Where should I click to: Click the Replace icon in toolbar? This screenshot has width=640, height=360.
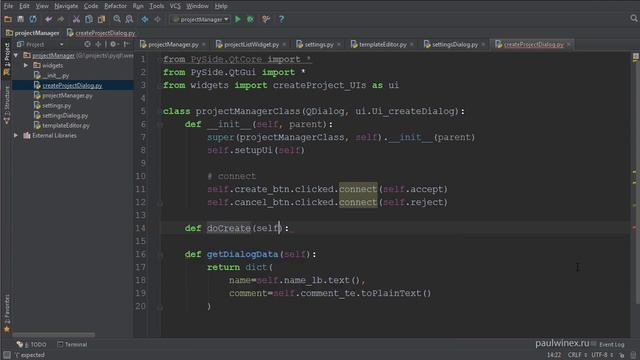click(129, 19)
